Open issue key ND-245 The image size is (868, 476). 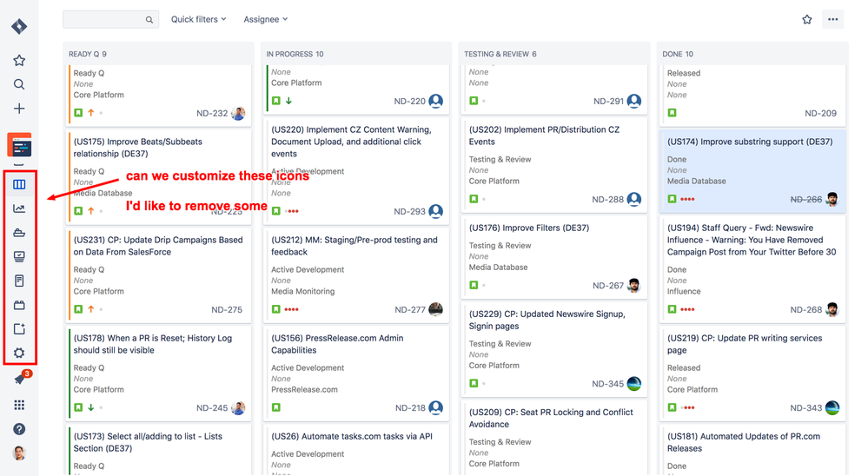coord(212,408)
